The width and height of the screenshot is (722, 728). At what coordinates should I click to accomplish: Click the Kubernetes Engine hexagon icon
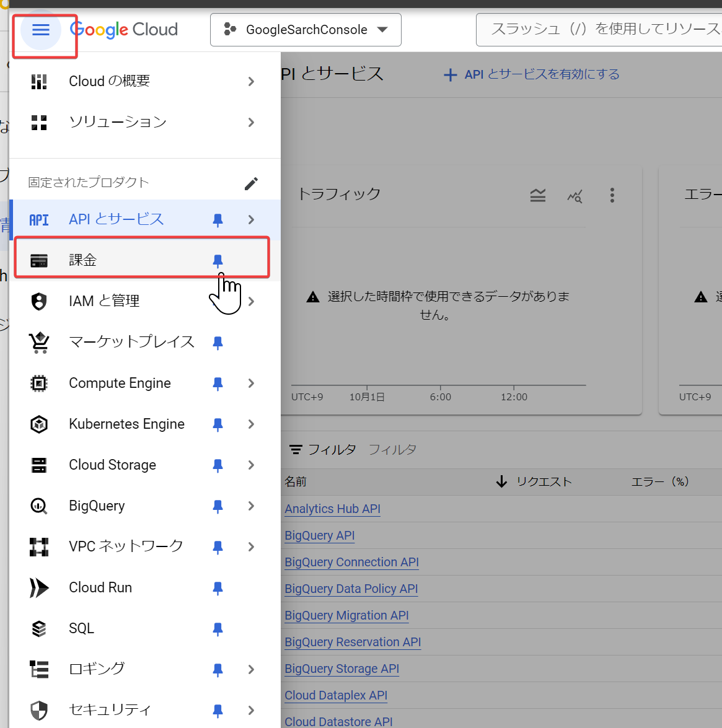click(x=39, y=424)
